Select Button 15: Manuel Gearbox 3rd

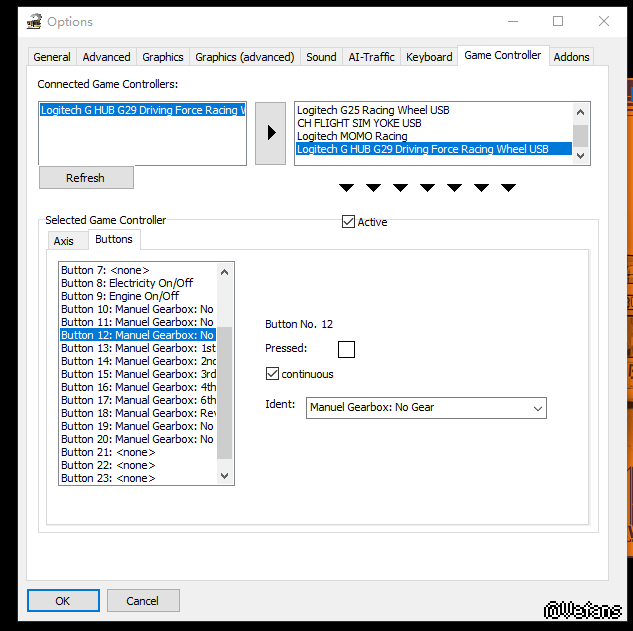click(138, 374)
